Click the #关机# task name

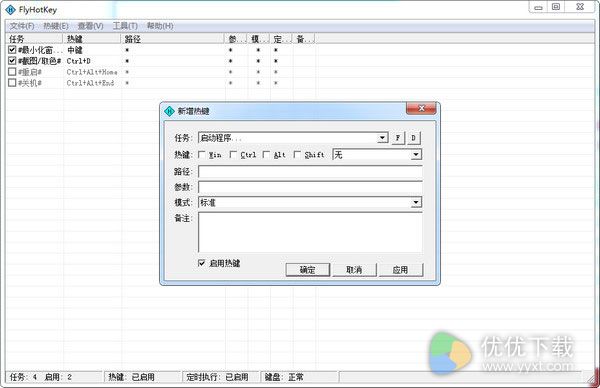point(30,83)
